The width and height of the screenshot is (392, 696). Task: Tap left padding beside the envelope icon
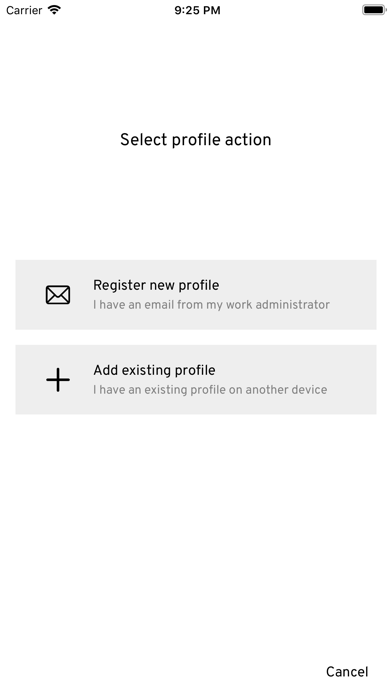tap(30, 295)
